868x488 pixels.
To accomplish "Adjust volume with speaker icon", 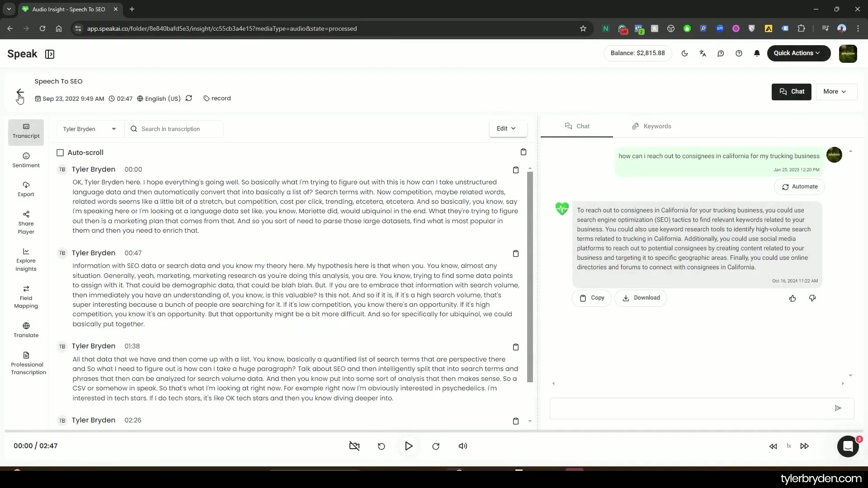I will 463,446.
